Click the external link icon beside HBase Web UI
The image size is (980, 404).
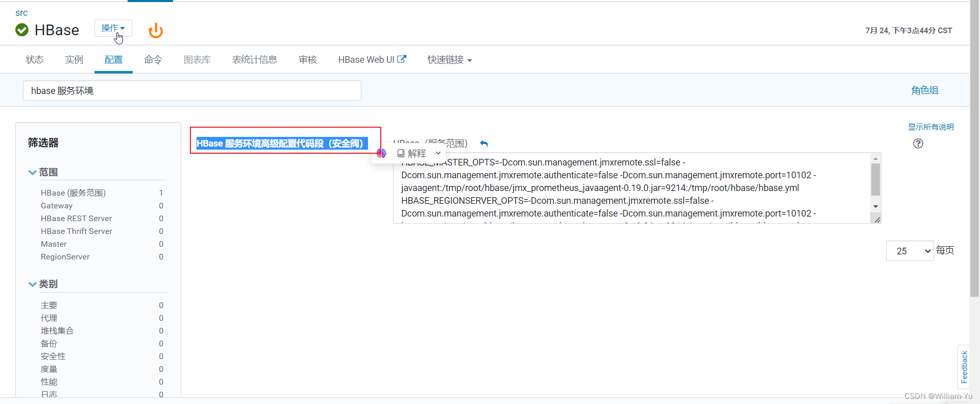[x=402, y=59]
